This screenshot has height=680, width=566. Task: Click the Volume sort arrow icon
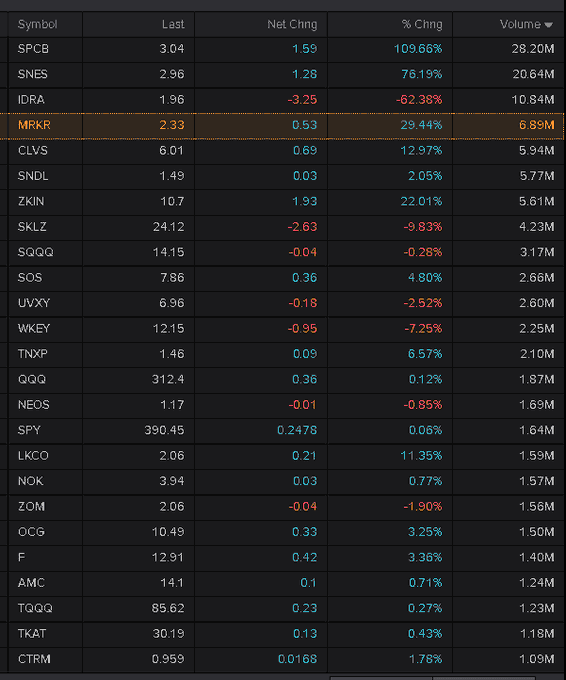[x=548, y=25]
